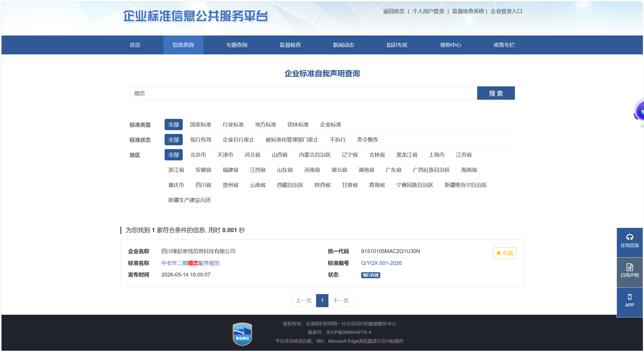Select the 信息查询 navigation tab

(x=183, y=45)
